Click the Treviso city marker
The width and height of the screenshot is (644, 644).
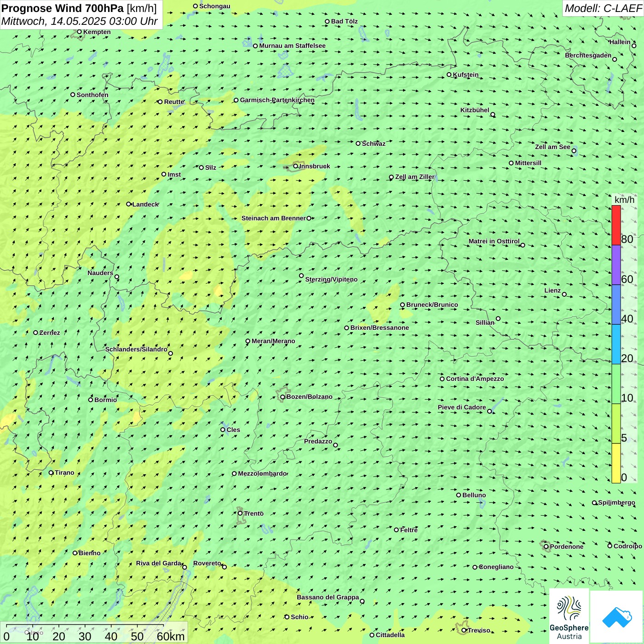tap(464, 630)
